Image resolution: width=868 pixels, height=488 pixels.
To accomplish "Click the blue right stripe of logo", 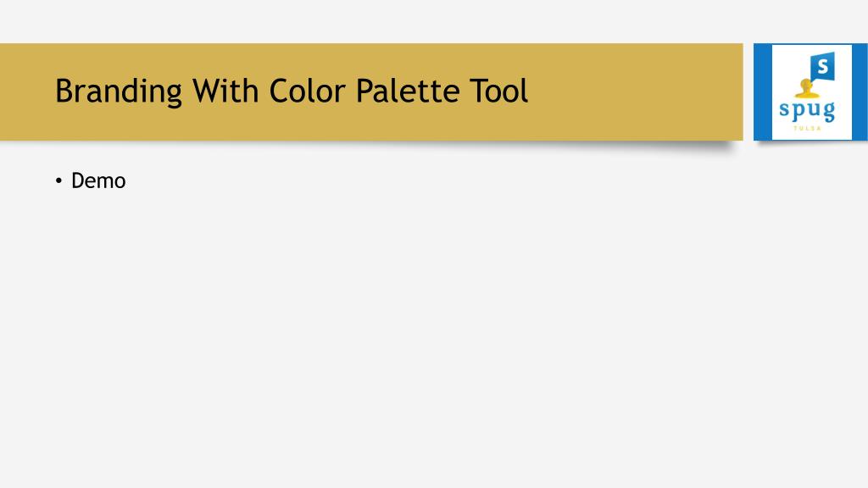I will 860,91.
